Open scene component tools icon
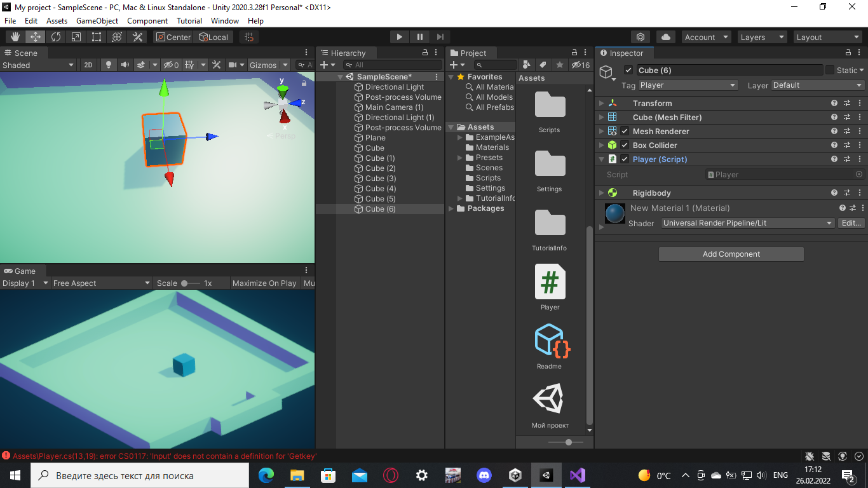 click(216, 65)
